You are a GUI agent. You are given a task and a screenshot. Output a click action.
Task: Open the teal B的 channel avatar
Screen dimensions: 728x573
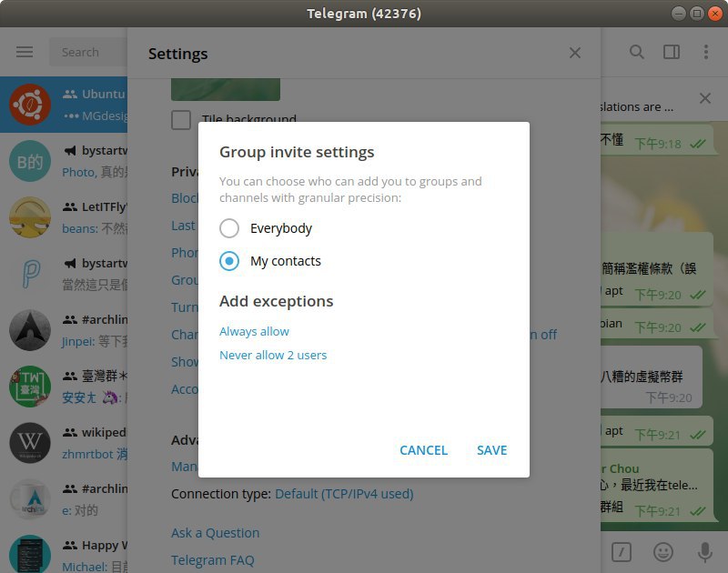(30, 161)
